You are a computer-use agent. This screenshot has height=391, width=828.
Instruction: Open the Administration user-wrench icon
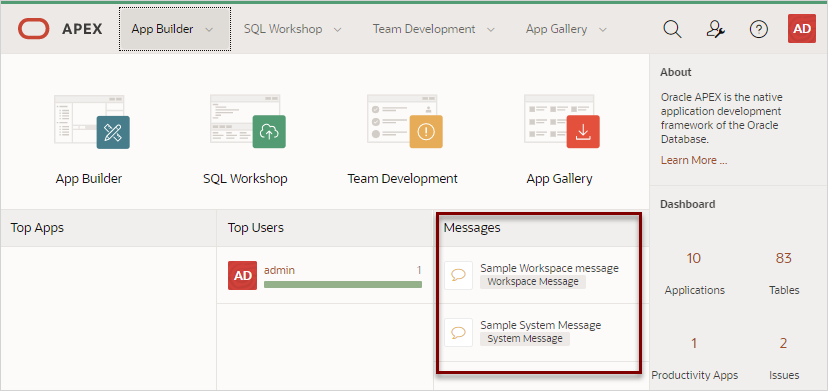point(716,29)
